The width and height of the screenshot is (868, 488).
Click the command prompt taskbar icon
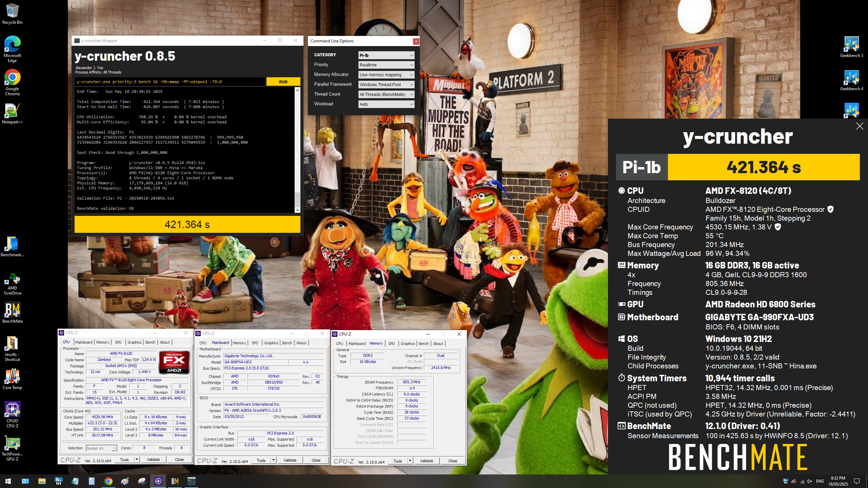point(191,481)
